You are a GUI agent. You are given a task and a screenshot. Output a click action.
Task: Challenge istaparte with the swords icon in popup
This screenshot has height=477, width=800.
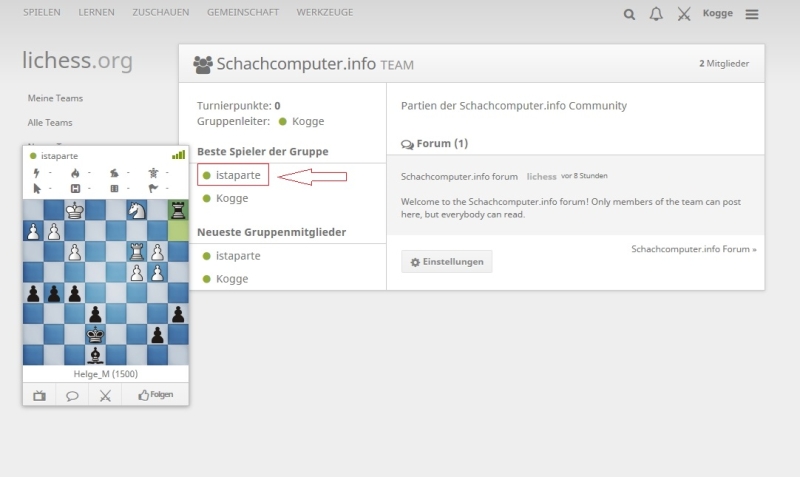click(105, 395)
